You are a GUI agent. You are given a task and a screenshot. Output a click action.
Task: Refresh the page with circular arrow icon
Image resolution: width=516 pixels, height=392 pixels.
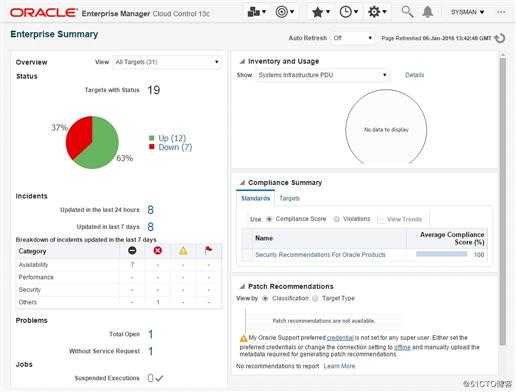point(500,38)
